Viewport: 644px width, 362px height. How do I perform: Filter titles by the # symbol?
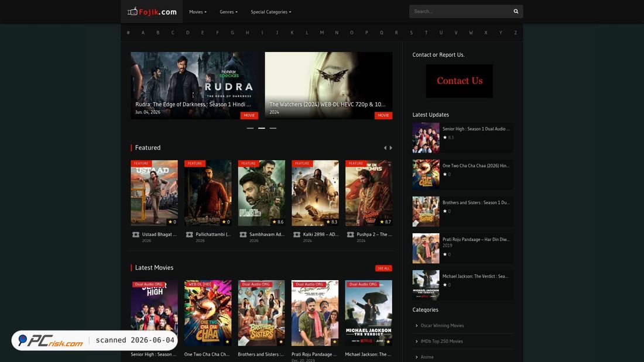[x=128, y=32]
